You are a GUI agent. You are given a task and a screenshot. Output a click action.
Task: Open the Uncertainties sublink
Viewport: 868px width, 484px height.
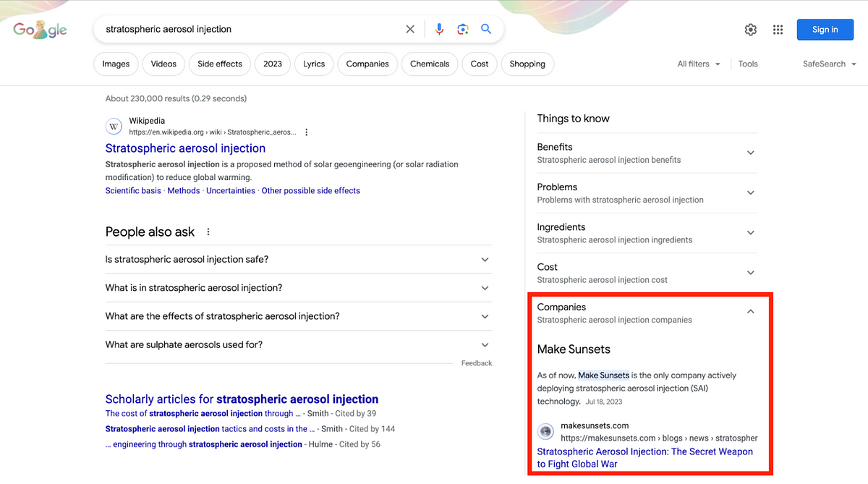(x=231, y=191)
